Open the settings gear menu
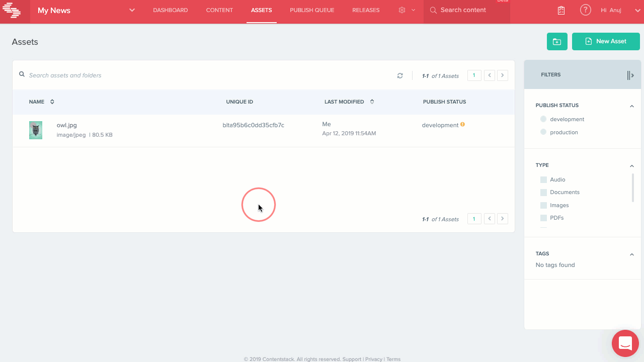 [402, 10]
